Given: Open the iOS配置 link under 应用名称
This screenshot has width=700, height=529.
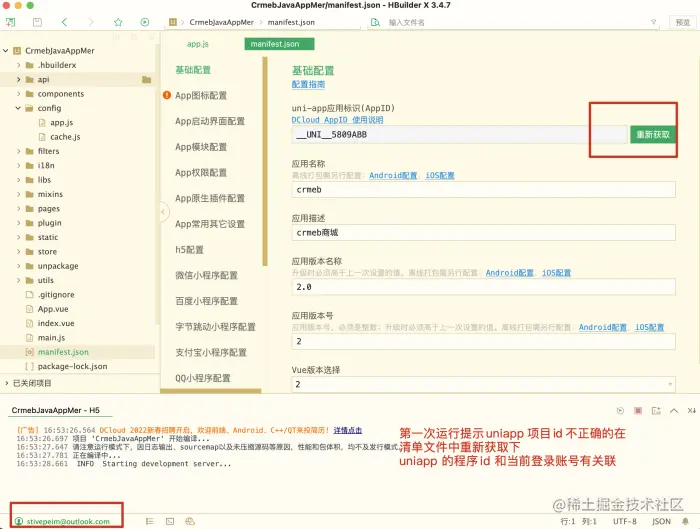Looking at the screenshot, I should click(440, 175).
